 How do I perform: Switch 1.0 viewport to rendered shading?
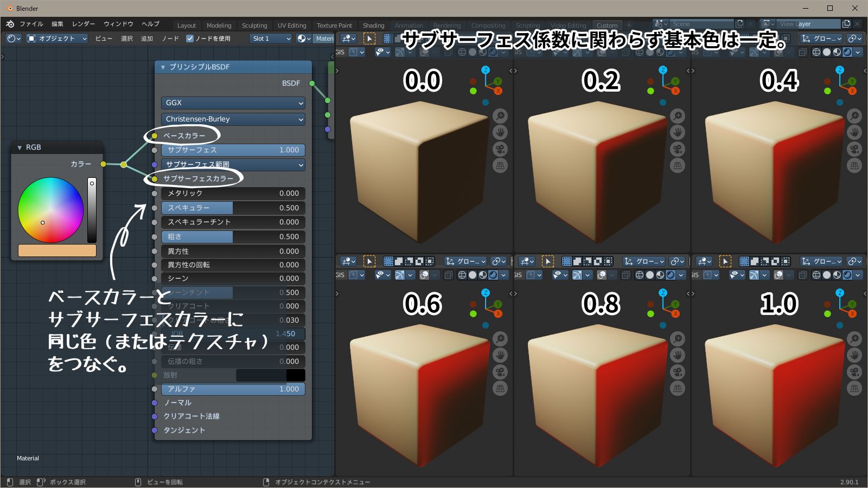847,275
